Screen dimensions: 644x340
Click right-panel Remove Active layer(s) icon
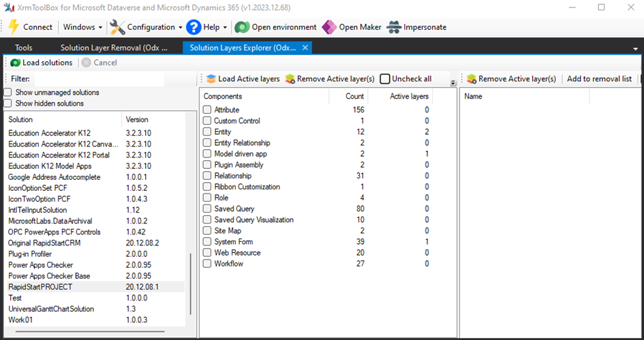(x=472, y=79)
